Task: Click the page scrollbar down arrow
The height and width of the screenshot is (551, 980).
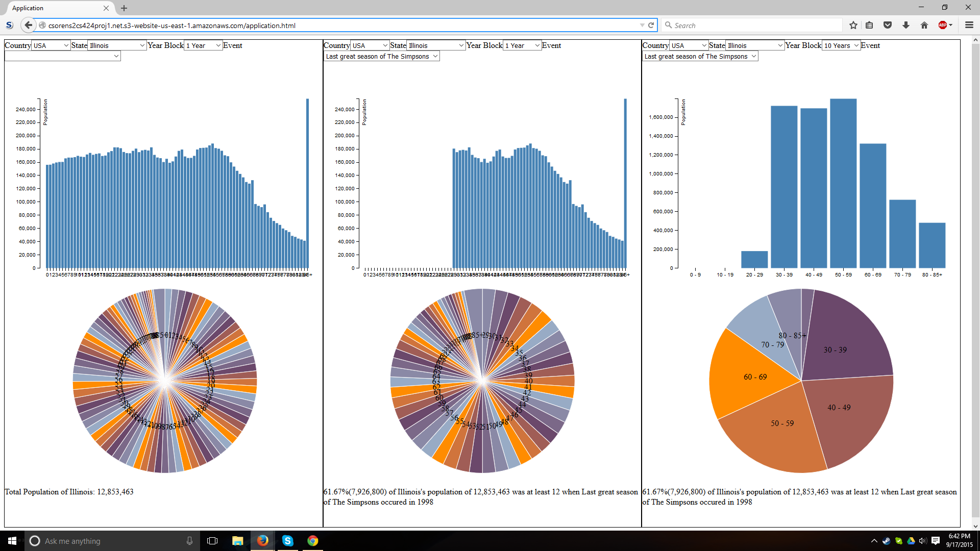Action: (975, 526)
